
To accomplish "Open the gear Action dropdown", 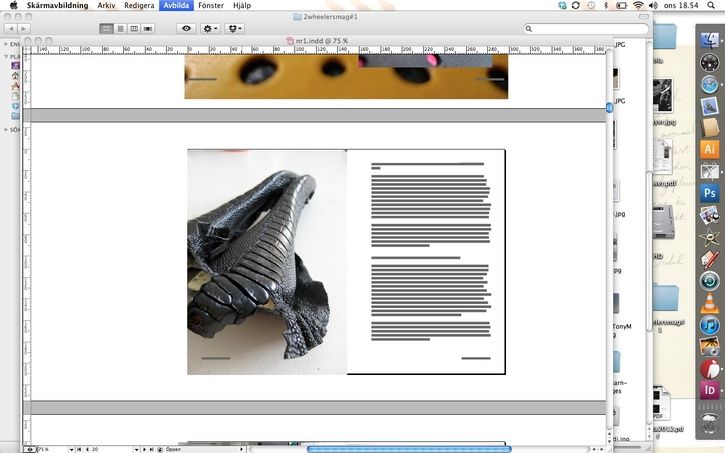I will (212, 29).
